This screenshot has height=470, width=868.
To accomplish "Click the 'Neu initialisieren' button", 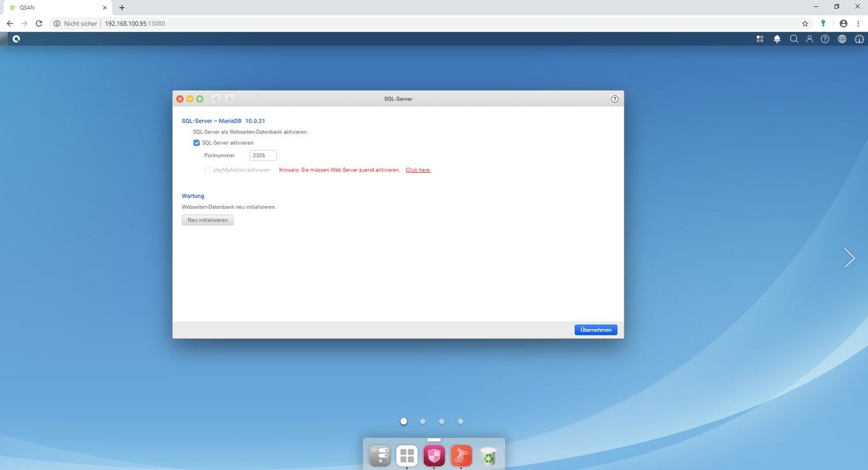I will point(207,220).
